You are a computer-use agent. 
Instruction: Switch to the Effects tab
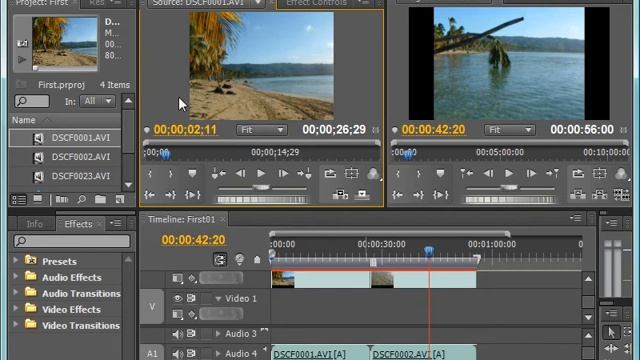78,224
